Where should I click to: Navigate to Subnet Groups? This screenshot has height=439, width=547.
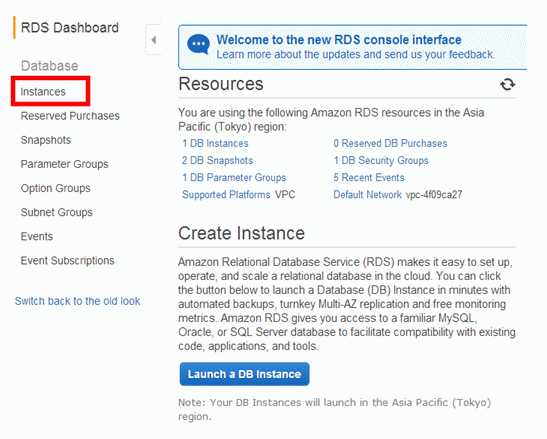(57, 212)
